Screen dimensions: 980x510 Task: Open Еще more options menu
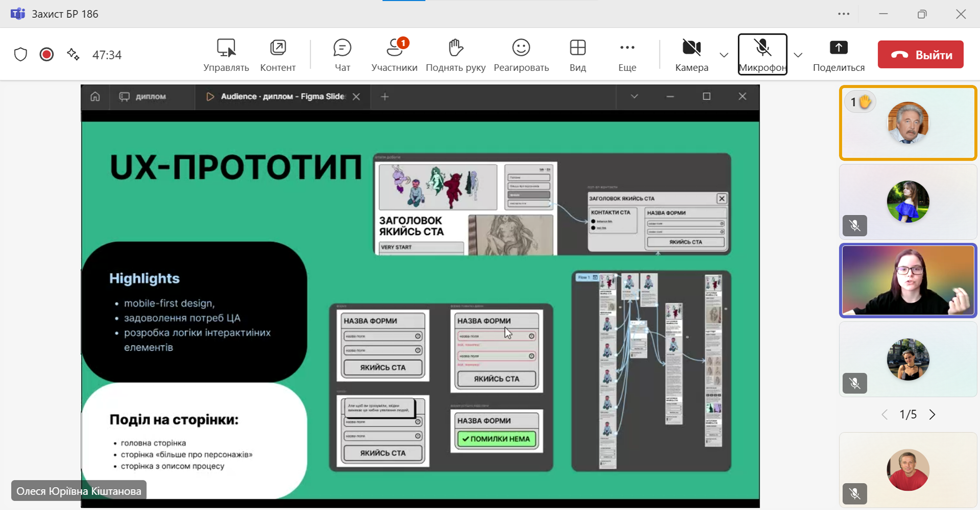point(627,55)
